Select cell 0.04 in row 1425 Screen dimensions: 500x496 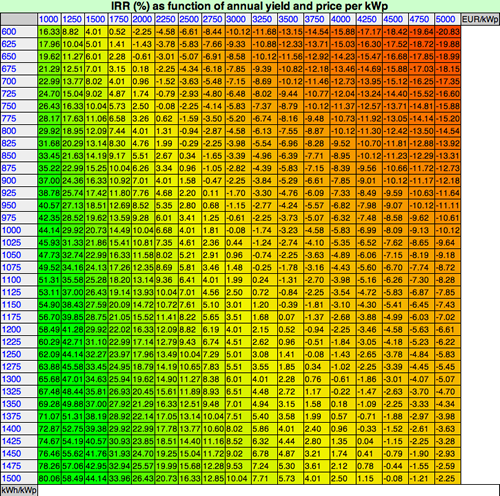[369, 441]
